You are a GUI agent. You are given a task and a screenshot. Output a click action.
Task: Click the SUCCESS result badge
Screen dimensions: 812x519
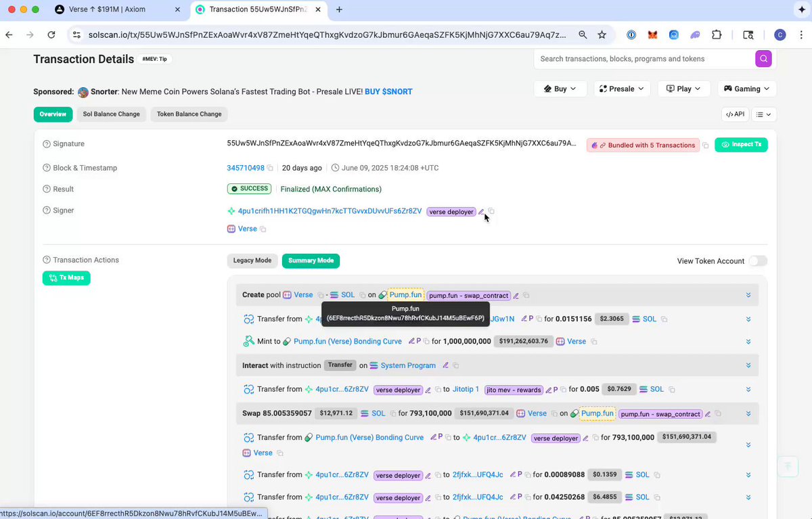click(x=249, y=189)
